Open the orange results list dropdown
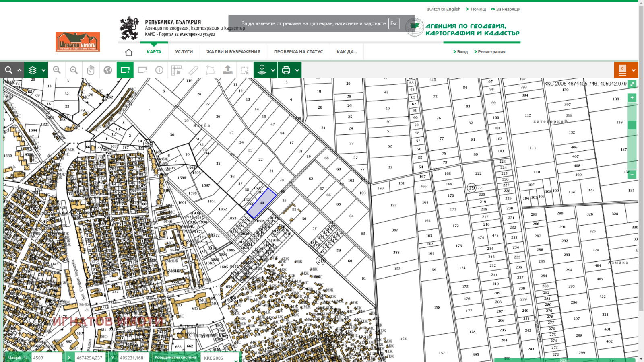Image resolution: width=644 pixels, height=362 pixels. click(633, 70)
